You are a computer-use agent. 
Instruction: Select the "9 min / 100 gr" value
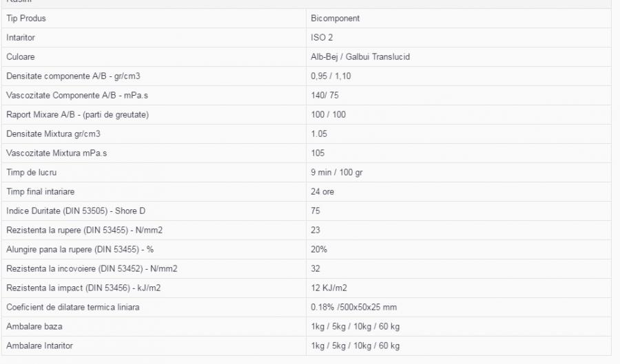click(337, 173)
